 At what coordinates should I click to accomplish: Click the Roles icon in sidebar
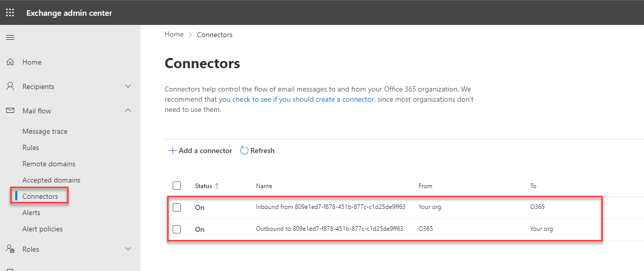click(x=10, y=249)
